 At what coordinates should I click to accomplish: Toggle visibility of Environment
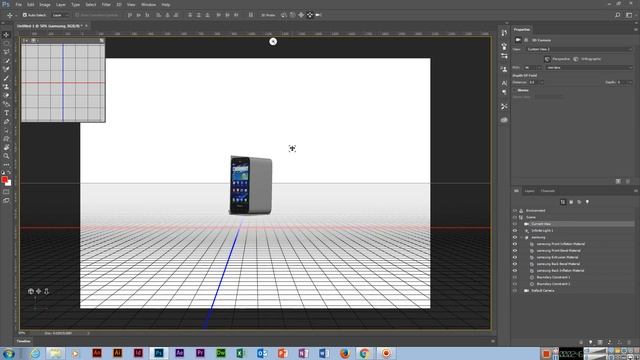point(514,211)
